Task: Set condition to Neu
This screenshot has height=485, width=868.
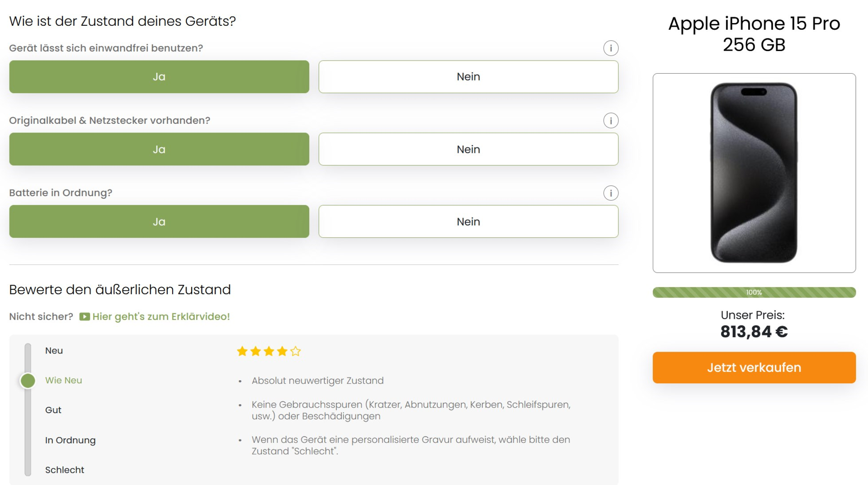Action: coord(54,351)
